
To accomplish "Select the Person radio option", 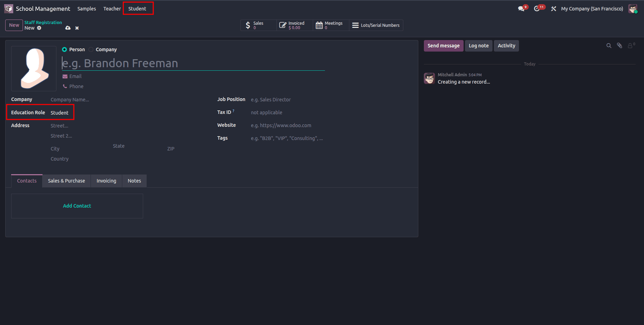I will 64,49.
